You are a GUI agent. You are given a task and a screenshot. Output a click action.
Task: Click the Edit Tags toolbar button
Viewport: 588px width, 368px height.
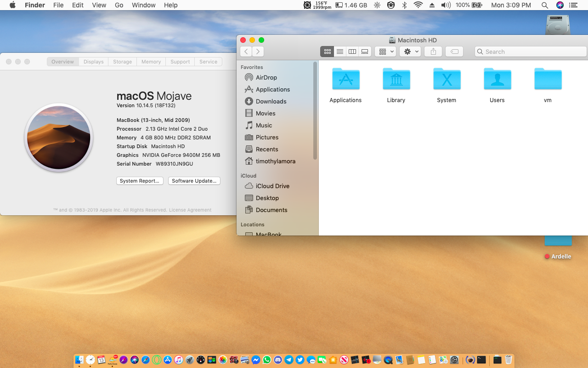[x=454, y=52]
